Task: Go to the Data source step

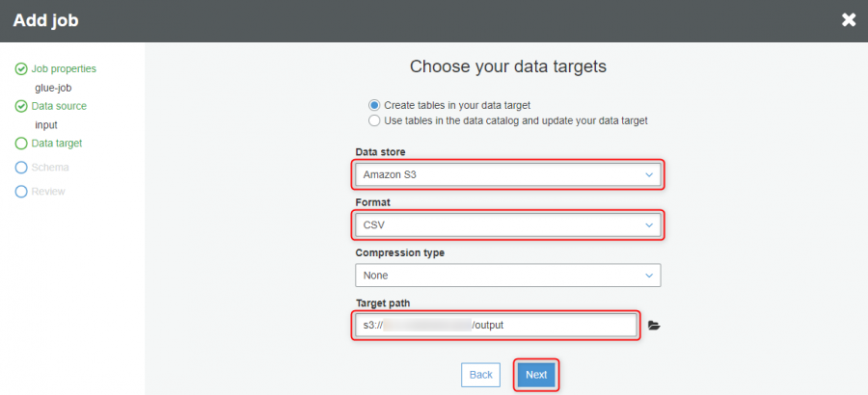Action: click(x=59, y=106)
